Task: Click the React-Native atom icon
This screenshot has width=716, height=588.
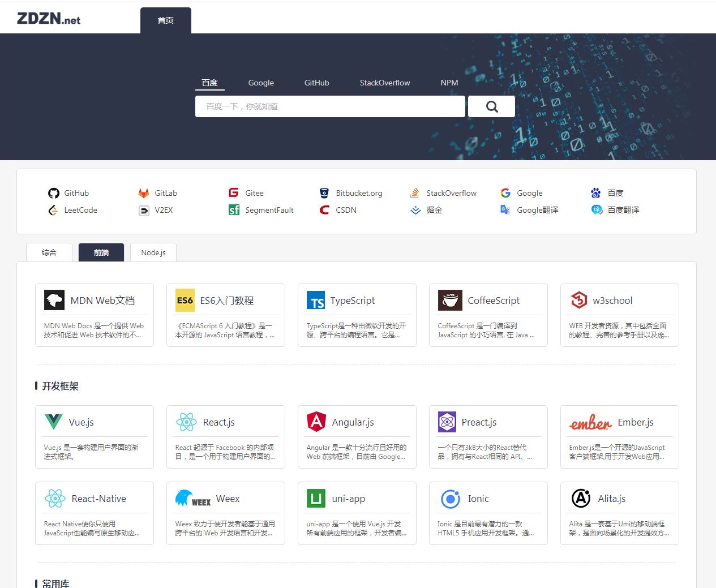Action: (55, 498)
